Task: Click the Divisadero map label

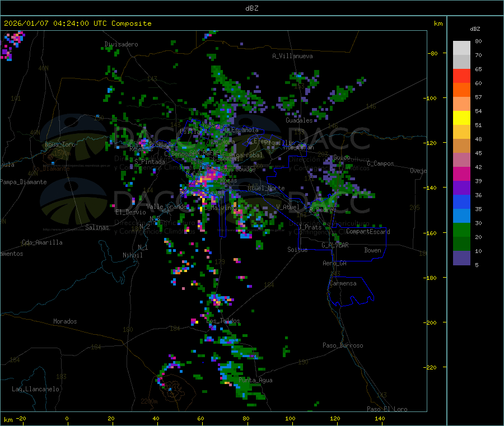Action: (x=121, y=44)
